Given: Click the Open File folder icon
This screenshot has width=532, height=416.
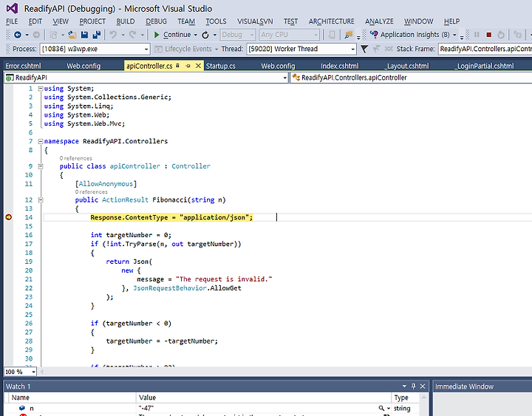Looking at the screenshot, I should [x=72, y=35].
